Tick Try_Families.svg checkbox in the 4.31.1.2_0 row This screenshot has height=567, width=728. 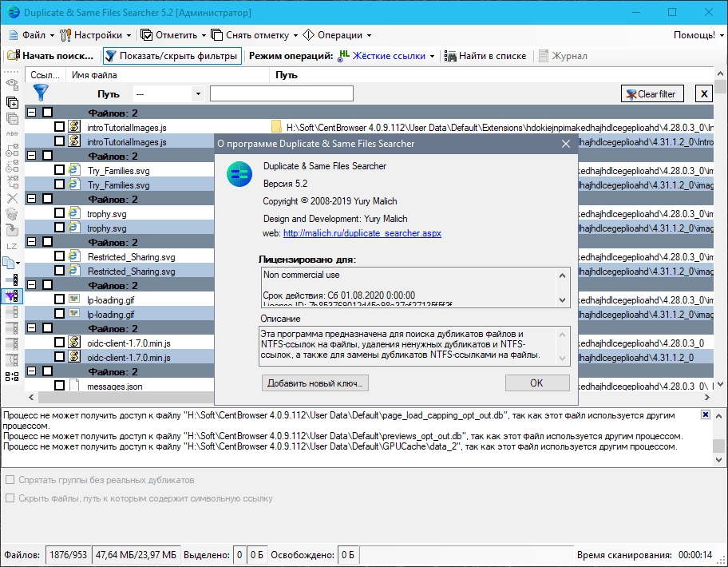coord(59,184)
